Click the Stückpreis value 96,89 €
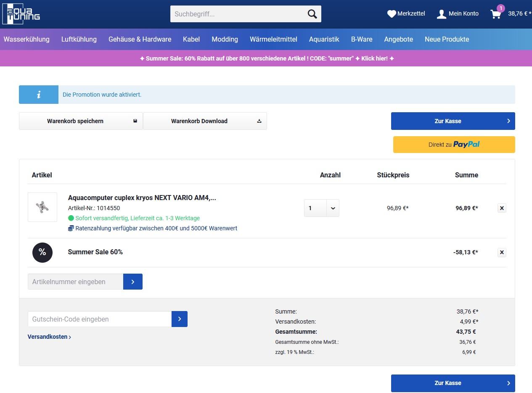Viewport: 532px width, 393px height. 398,208
